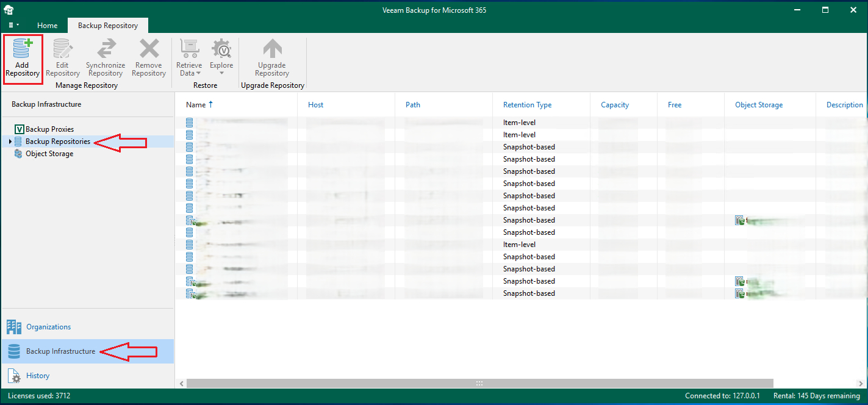868x405 pixels.
Task: Click Rental: 145 Days remaining text
Action: (x=817, y=396)
